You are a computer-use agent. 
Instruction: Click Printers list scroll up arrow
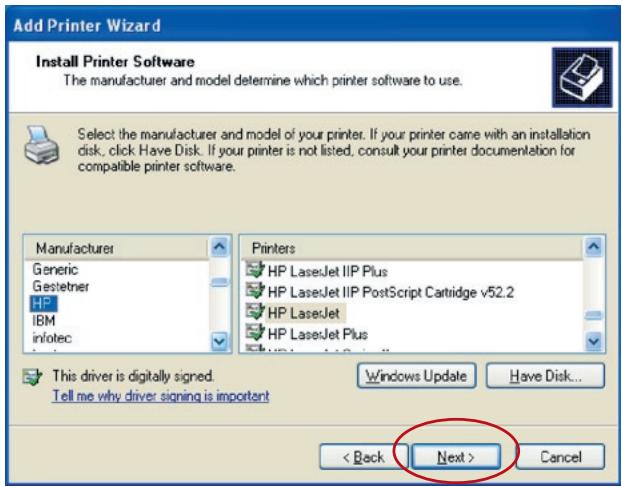coord(594,247)
